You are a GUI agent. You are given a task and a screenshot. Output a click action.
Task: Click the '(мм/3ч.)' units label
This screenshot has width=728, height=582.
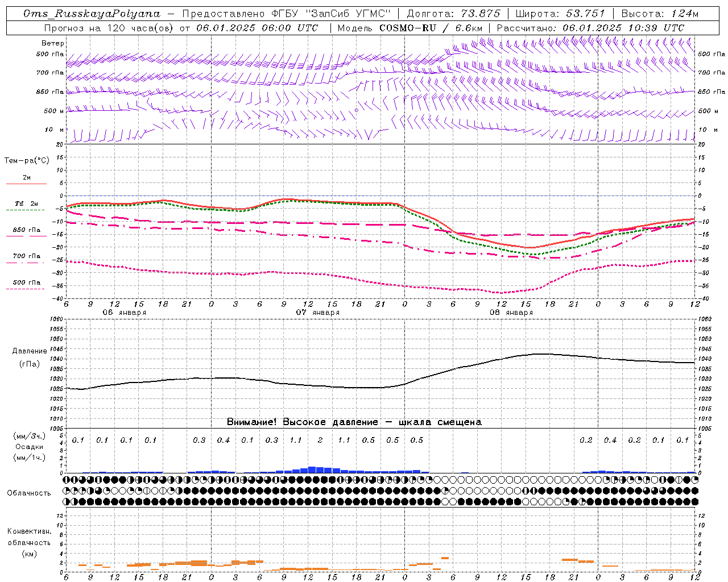click(x=29, y=436)
